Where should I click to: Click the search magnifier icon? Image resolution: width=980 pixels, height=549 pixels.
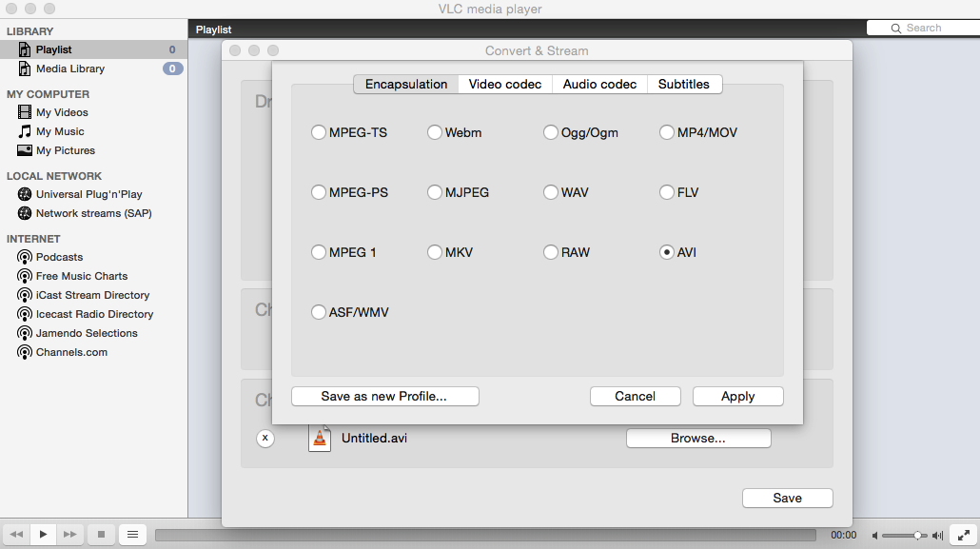pyautogui.click(x=895, y=29)
